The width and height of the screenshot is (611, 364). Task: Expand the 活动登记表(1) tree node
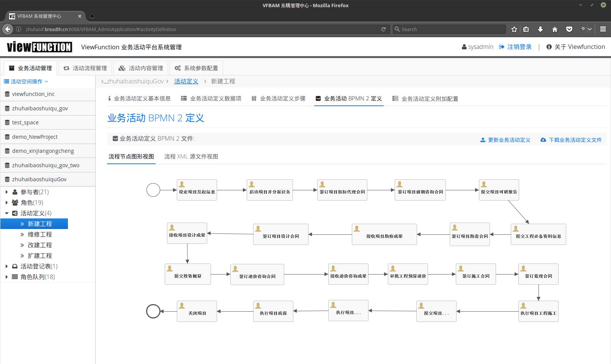[6, 266]
